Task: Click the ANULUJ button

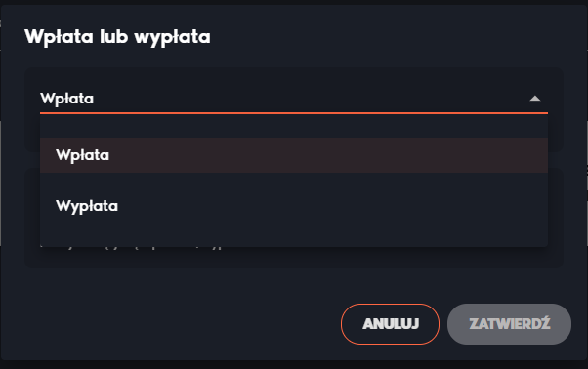Action: 390,324
